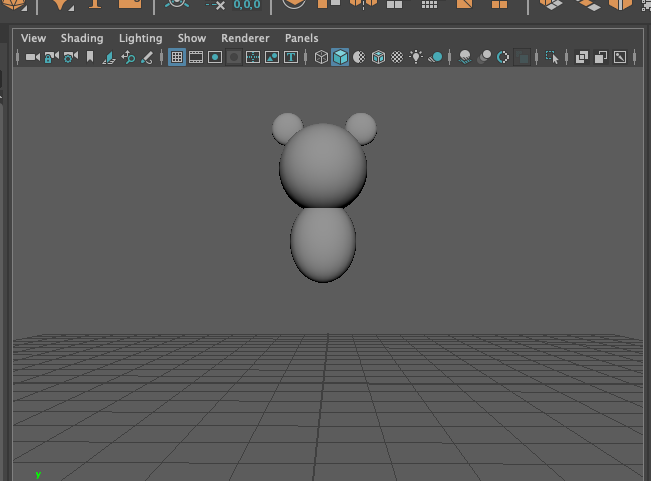
Task: Toggle the X-Ray mode icon
Action: coord(582,57)
